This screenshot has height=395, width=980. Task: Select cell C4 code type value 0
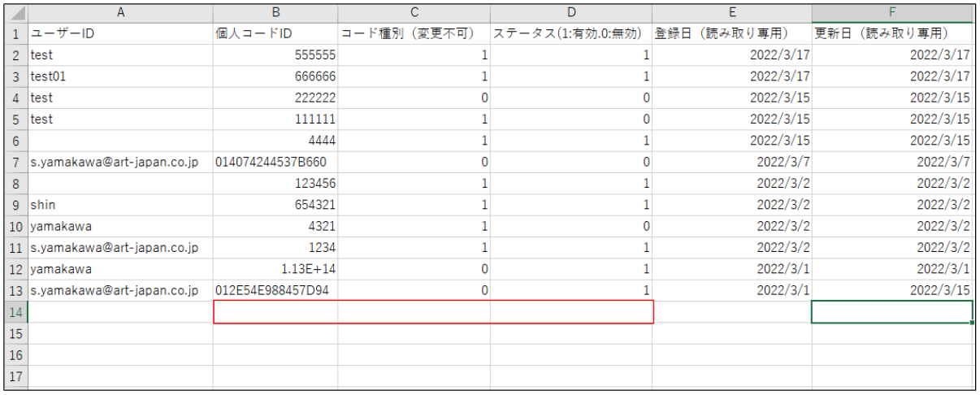pyautogui.click(x=414, y=98)
